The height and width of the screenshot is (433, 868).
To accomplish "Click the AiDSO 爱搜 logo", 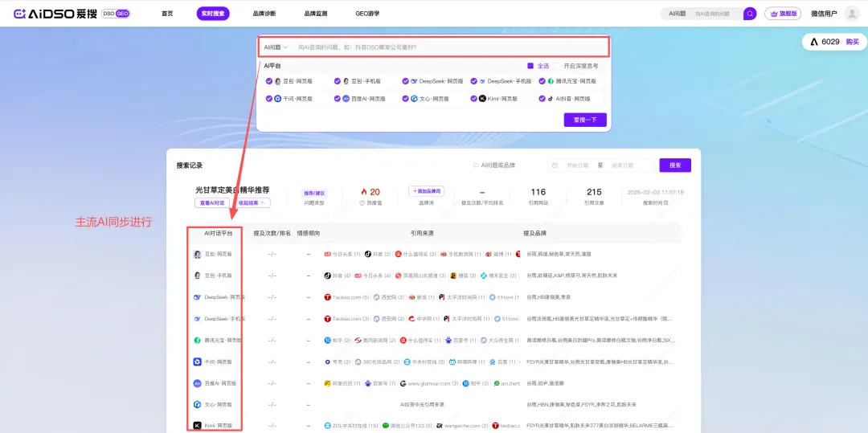I will click(x=55, y=14).
